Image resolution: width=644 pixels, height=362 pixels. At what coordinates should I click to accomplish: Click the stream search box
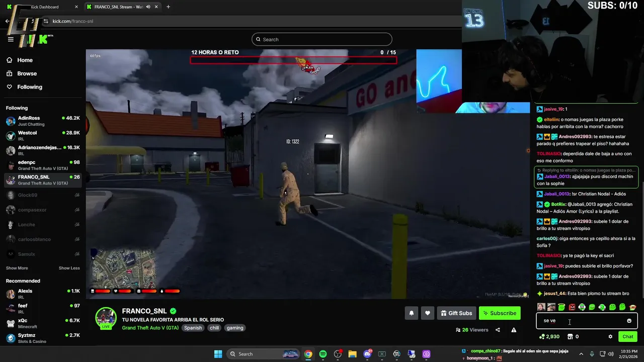tap(322, 39)
